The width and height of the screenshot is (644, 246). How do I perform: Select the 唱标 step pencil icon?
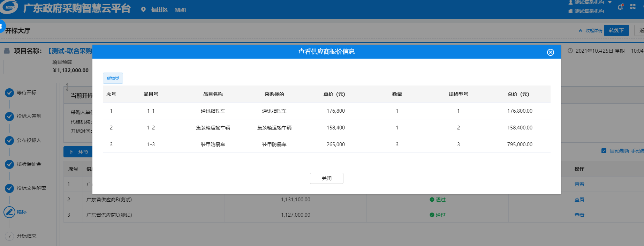pyautogui.click(x=9, y=212)
